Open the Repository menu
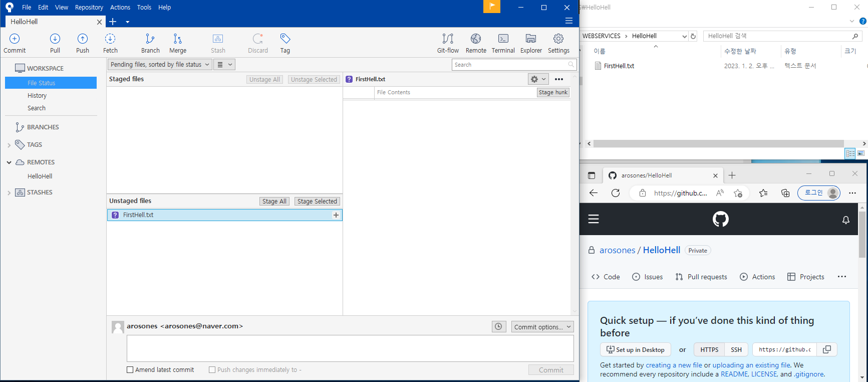 89,7
